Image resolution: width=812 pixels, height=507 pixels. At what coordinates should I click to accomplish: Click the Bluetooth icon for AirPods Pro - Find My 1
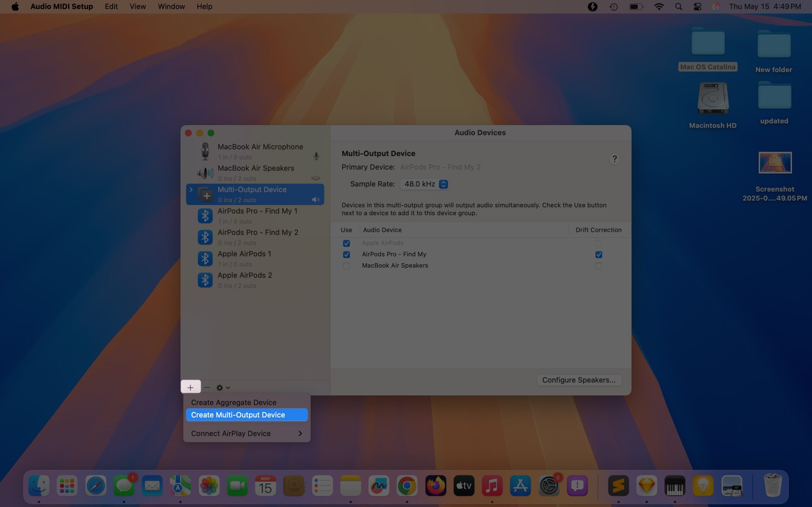click(x=205, y=215)
